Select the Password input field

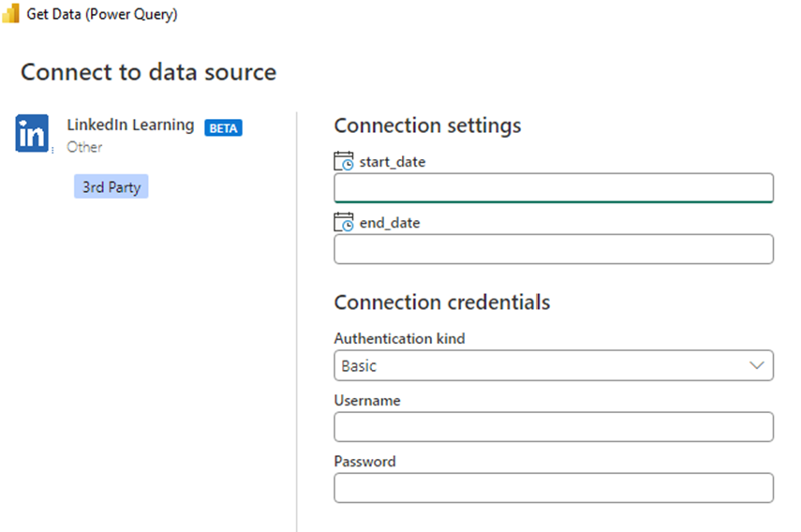pos(554,488)
